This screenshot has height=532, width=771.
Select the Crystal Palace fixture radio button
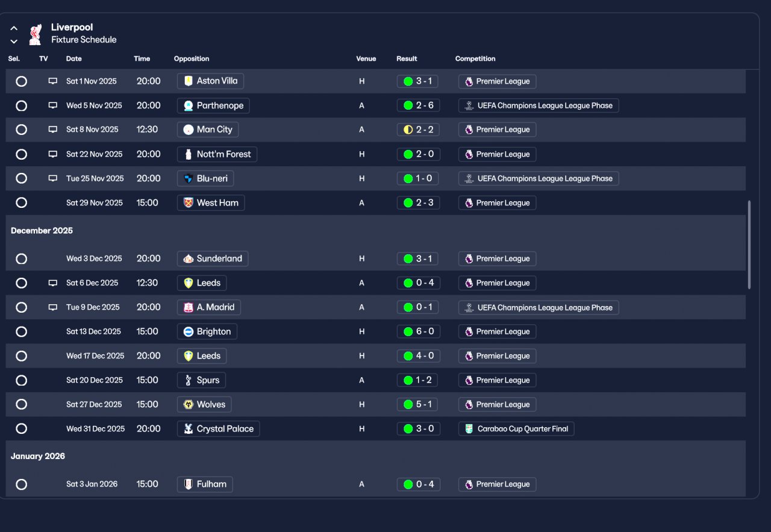pos(21,429)
